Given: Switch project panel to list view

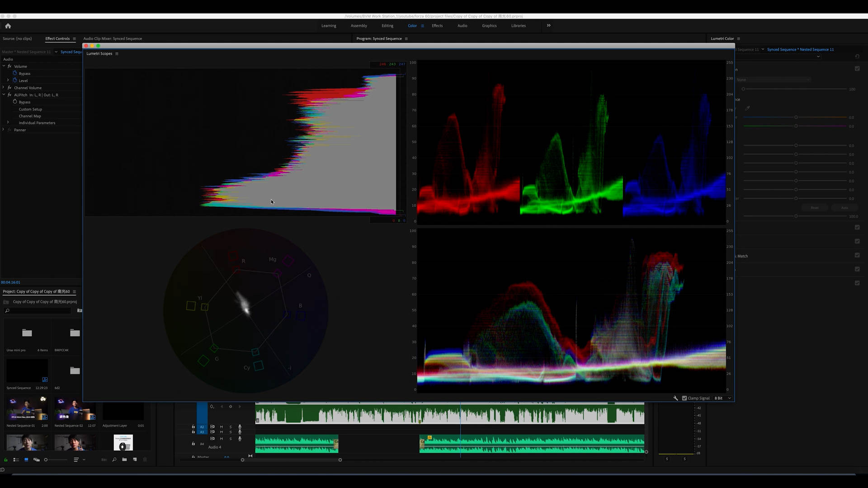Looking at the screenshot, I should click(16, 460).
